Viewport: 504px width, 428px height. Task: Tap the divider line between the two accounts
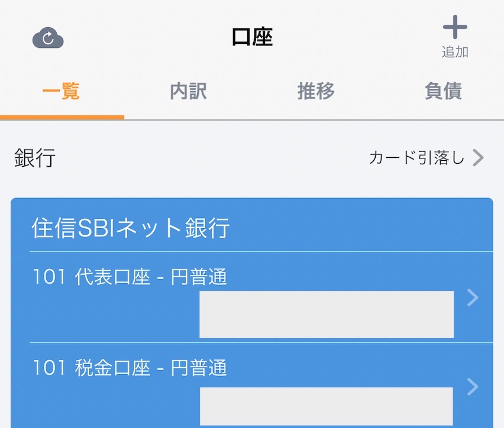click(260, 343)
